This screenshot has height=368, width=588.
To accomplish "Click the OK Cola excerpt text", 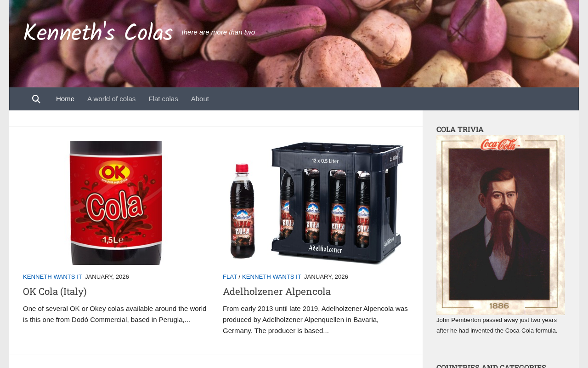I will point(115,314).
